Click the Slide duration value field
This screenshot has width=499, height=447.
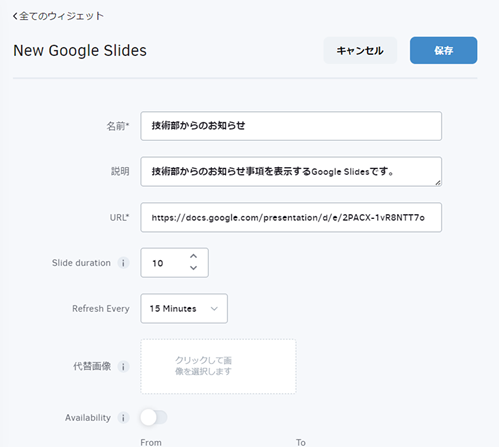(174, 263)
